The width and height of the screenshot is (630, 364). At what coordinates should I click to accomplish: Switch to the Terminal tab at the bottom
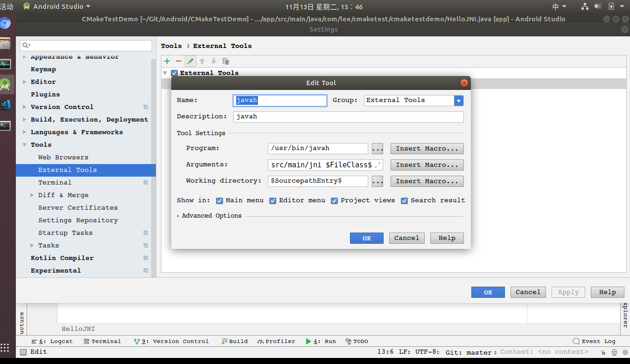(x=103, y=341)
